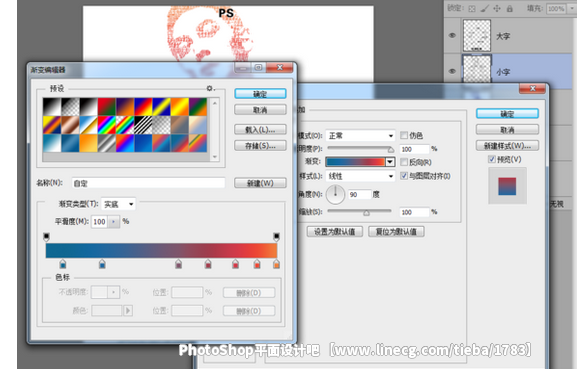
Task: Click the large blue-to-orange gradient bar
Action: point(161,250)
